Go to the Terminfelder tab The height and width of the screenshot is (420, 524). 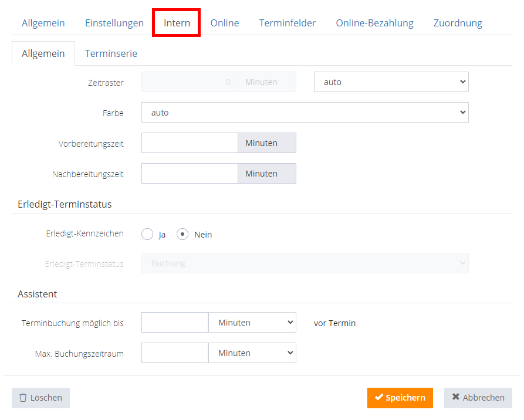[288, 23]
